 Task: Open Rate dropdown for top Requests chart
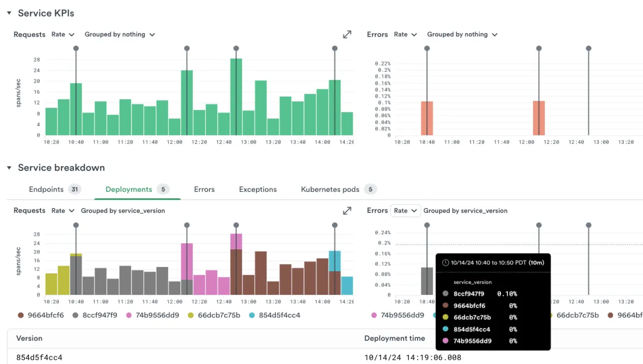click(x=63, y=34)
